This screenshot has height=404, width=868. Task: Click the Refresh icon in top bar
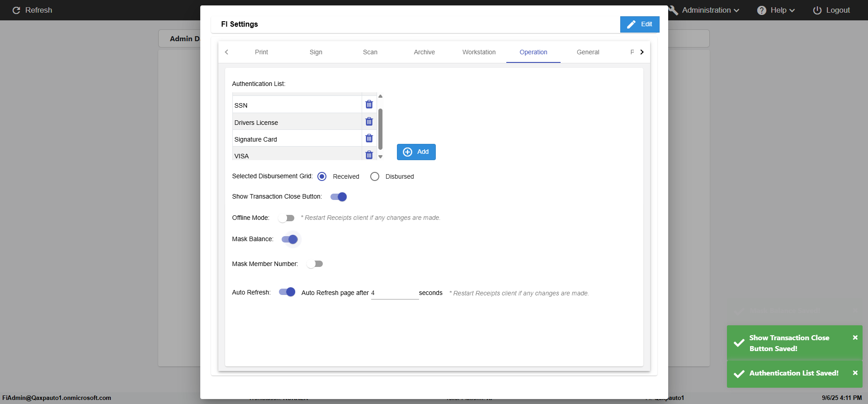16,10
